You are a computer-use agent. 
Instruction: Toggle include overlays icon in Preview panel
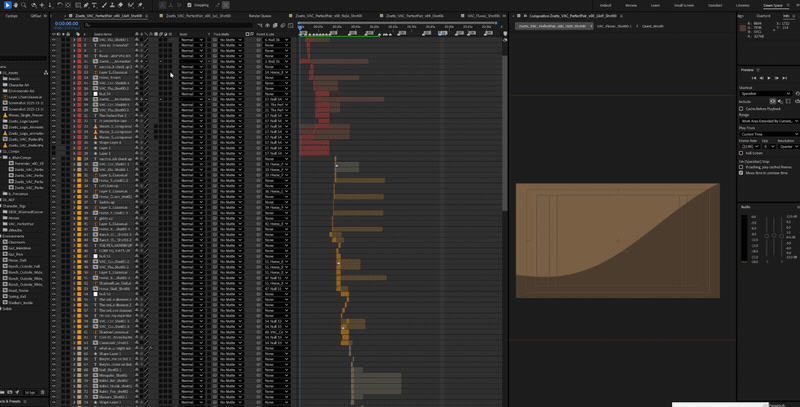(788, 101)
